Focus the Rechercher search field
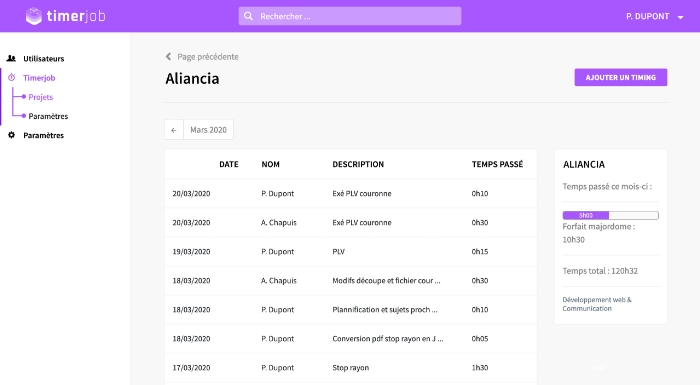 pos(350,16)
